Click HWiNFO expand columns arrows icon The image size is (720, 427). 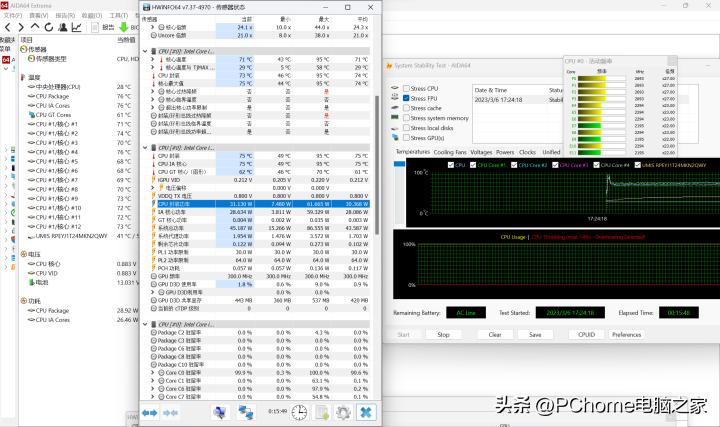point(150,412)
